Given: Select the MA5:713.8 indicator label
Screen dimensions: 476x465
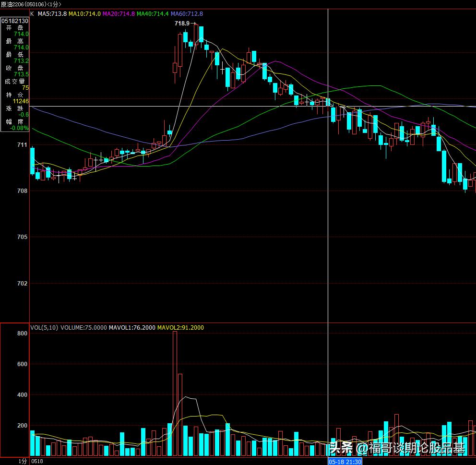Looking at the screenshot, I should tap(52, 13).
